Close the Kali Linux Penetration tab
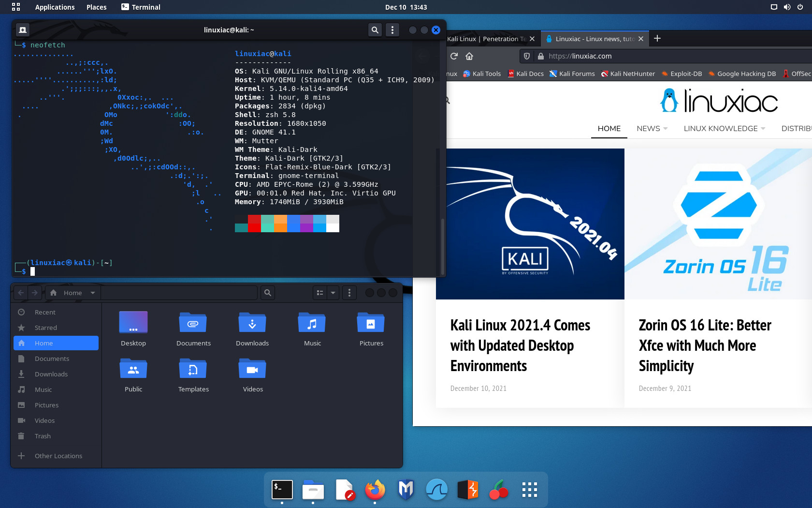The width and height of the screenshot is (812, 508). coord(532,39)
